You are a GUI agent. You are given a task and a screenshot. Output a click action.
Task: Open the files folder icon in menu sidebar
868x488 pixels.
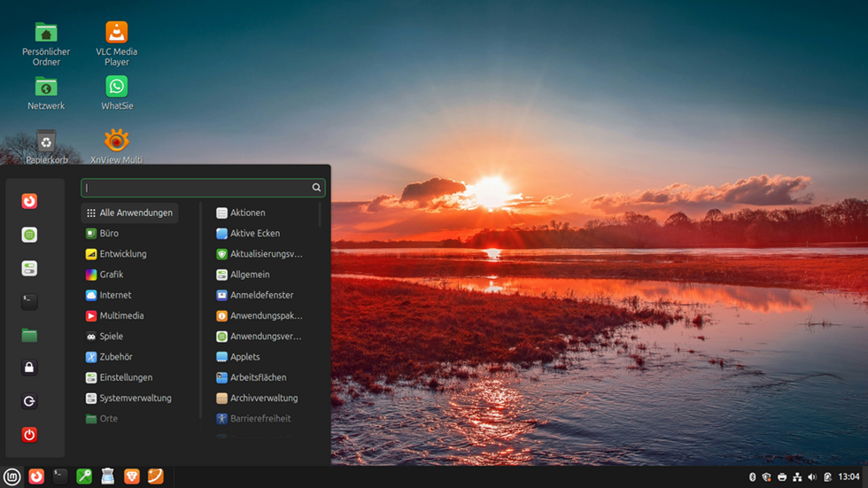tap(29, 335)
